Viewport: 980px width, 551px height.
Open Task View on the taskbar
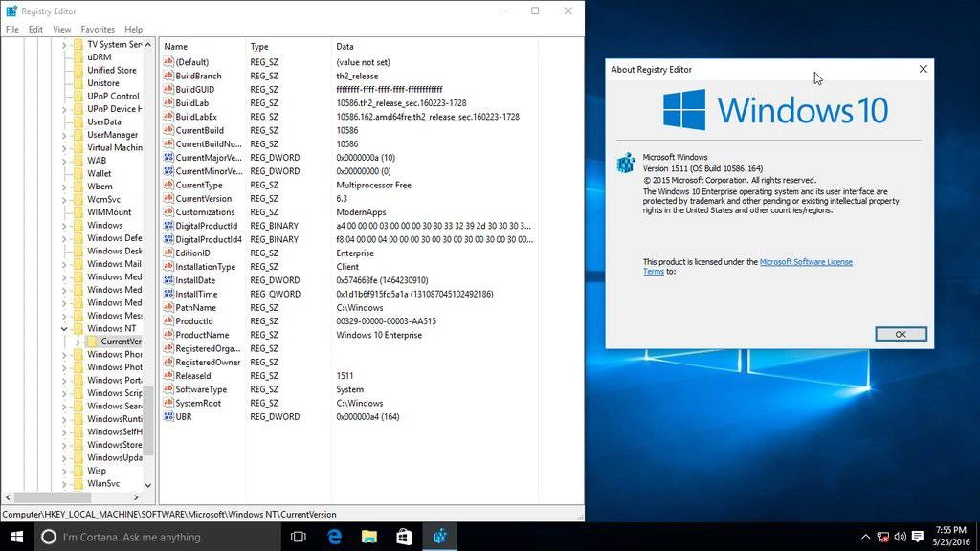(x=299, y=537)
